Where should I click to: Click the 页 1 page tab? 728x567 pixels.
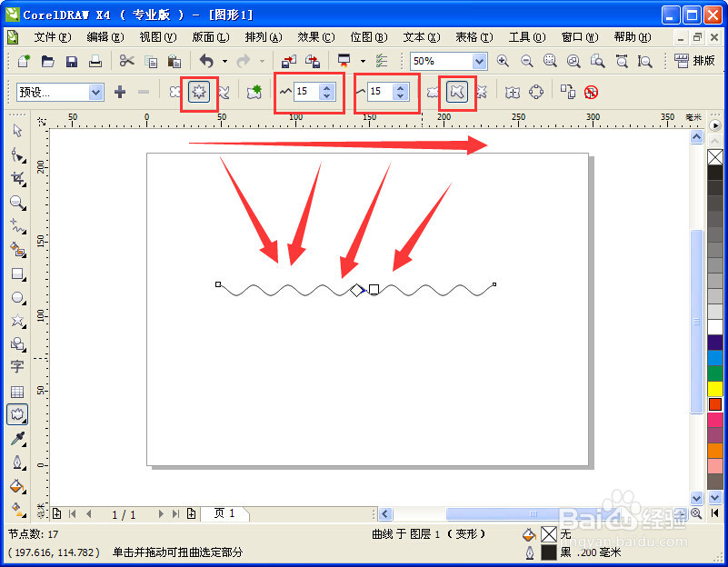click(x=224, y=513)
